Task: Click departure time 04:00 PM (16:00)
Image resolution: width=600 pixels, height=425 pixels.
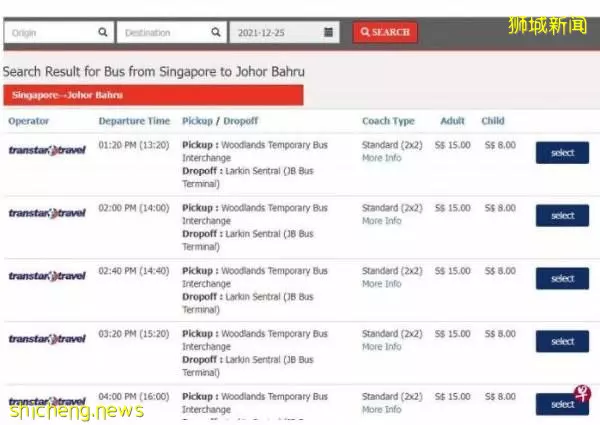Action: click(134, 397)
